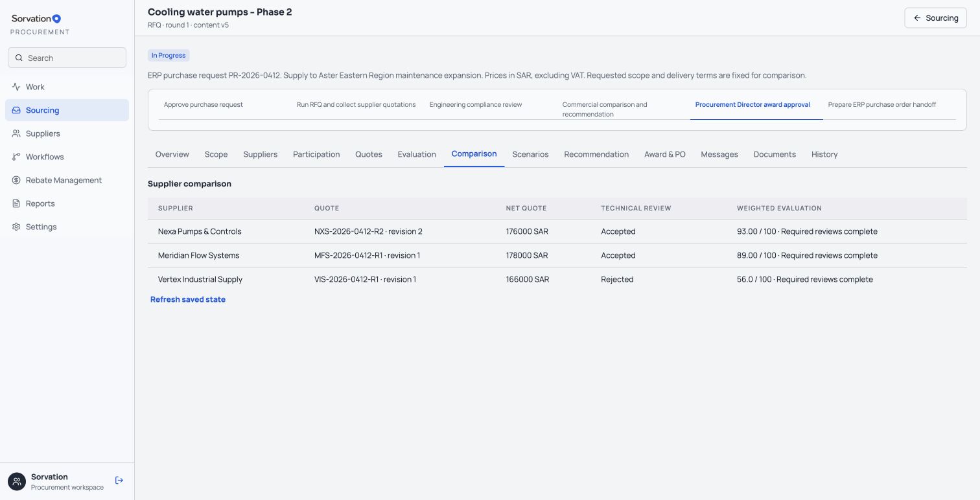Viewport: 980px width, 500px height.
Task: Click the Settings gear icon
Action: pyautogui.click(x=16, y=227)
